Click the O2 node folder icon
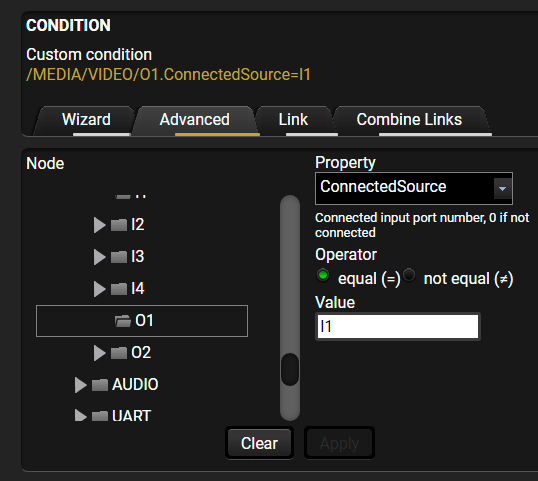Viewport: 538px width, 481px height. pyautogui.click(x=119, y=353)
